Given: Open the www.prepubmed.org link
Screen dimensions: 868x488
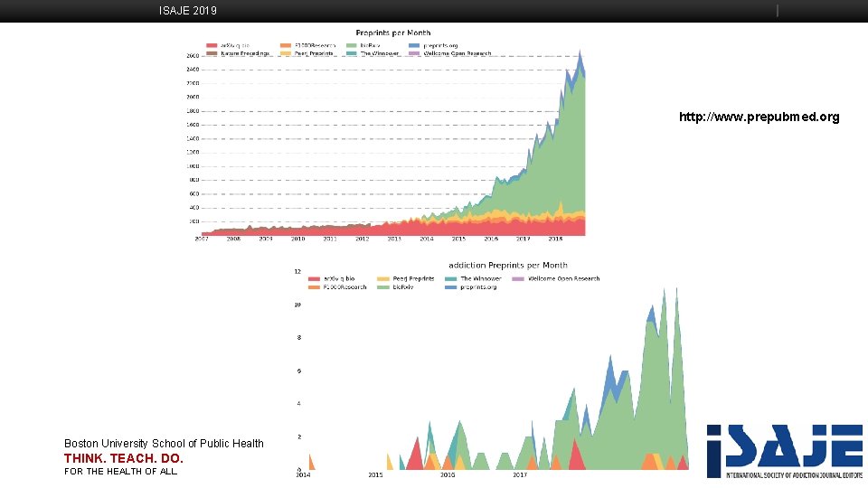Looking at the screenshot, I should (759, 117).
